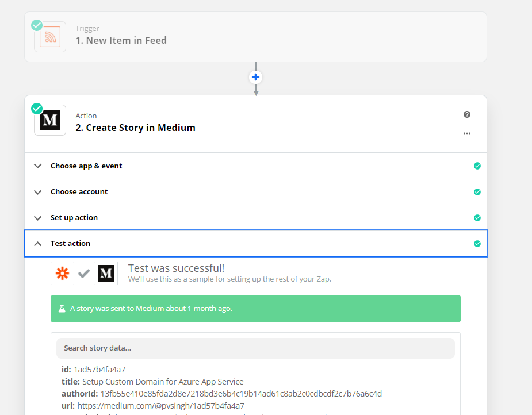This screenshot has height=415, width=532.
Task: Collapse the Test action section
Action: click(38, 244)
